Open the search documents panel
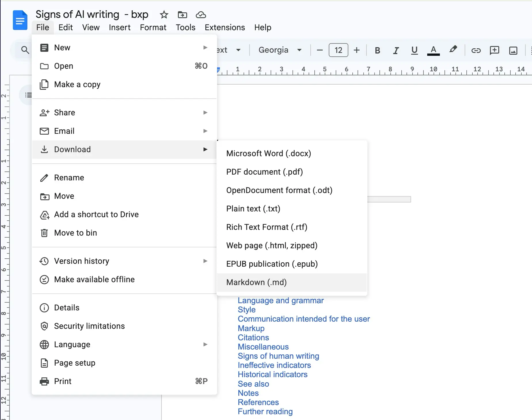Image resolution: width=532 pixels, height=420 pixels. tap(25, 50)
